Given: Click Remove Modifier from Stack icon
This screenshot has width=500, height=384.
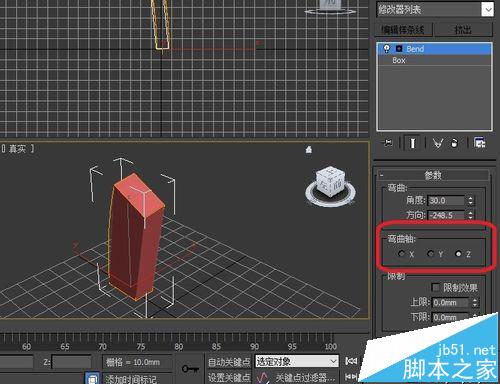Looking at the screenshot, I should pos(454,143).
